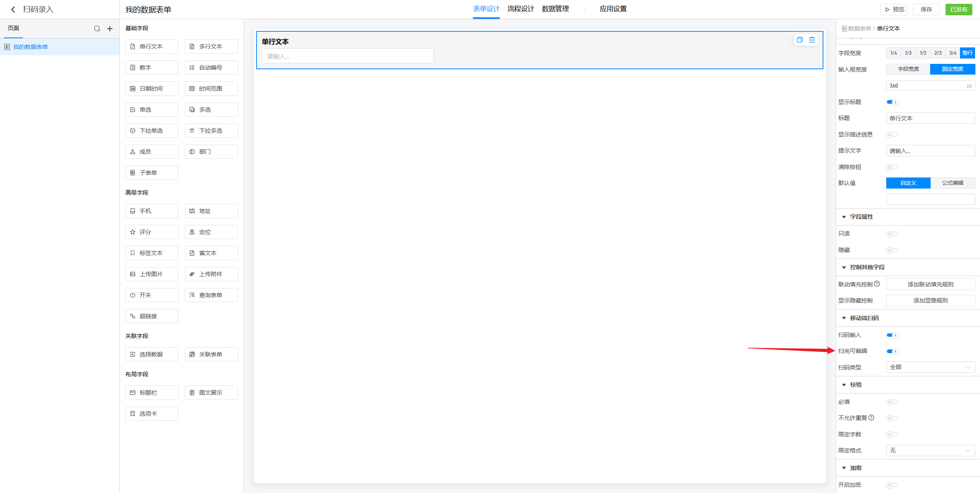
Task: Open the 扫码类型 dropdown
Action: click(x=930, y=367)
